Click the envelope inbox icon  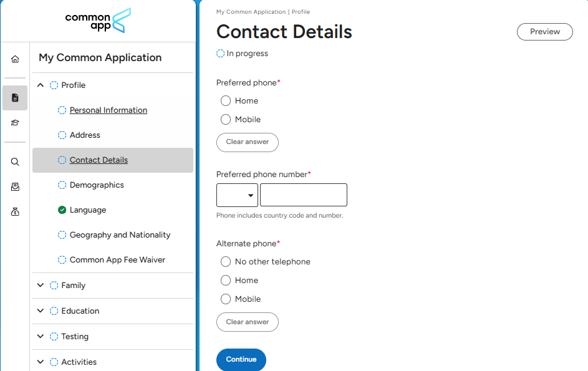tap(15, 187)
